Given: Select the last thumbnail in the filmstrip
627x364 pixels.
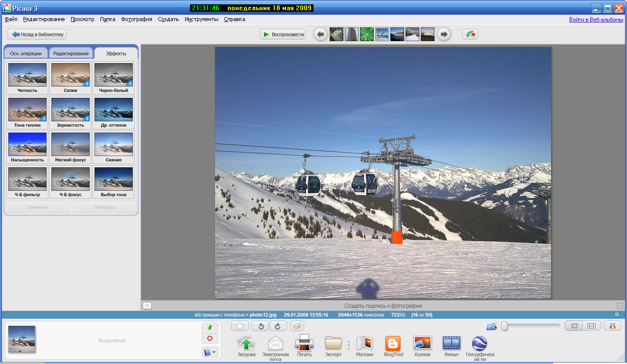Looking at the screenshot, I should (428, 34).
